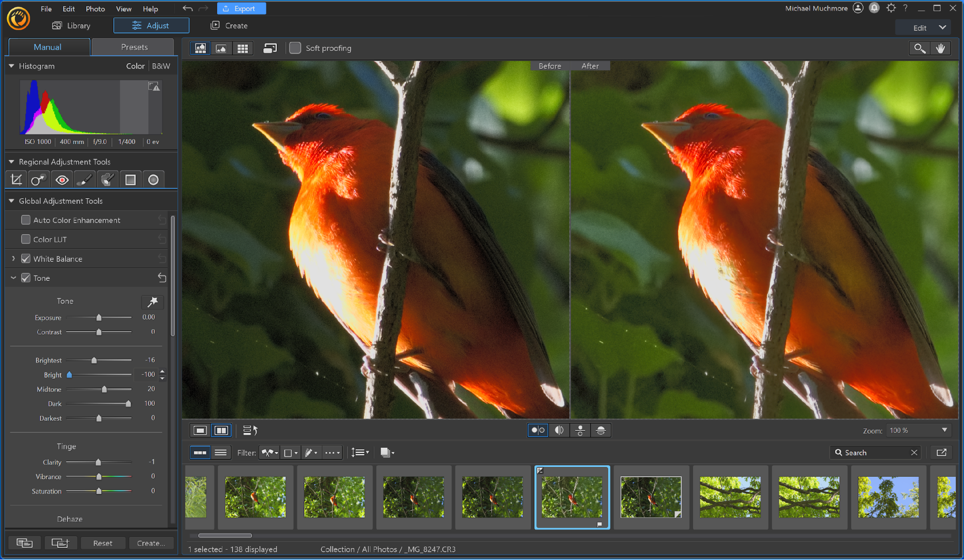
Task: Select the Crop and Straighten tool
Action: pyautogui.click(x=16, y=180)
